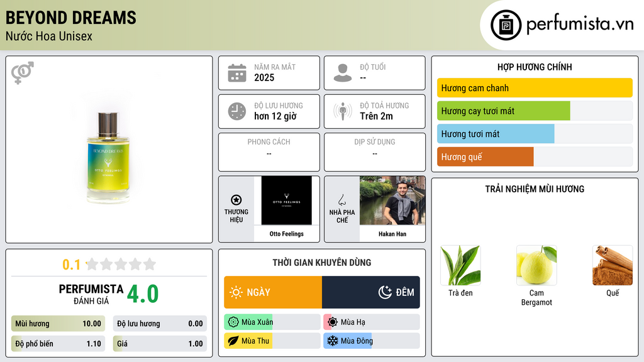Click the Dịp sử dụng card
This screenshot has width=644, height=362.
(375, 152)
